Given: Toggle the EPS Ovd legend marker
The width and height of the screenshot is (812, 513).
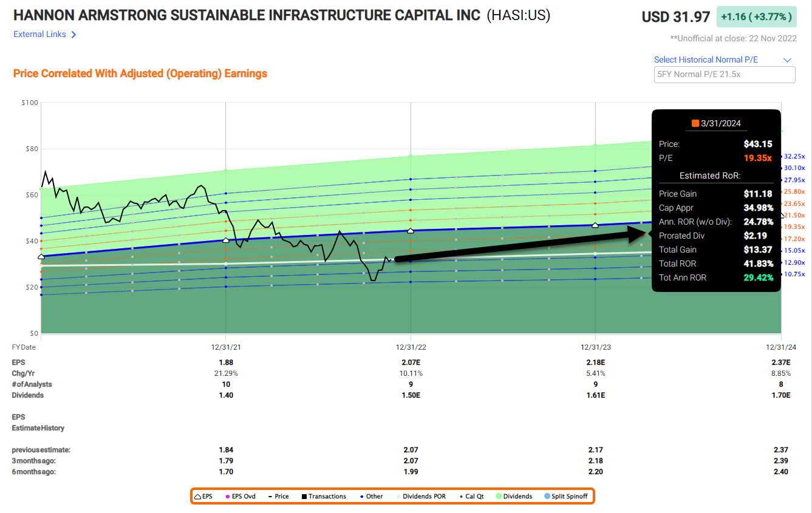Looking at the screenshot, I should click(x=241, y=496).
